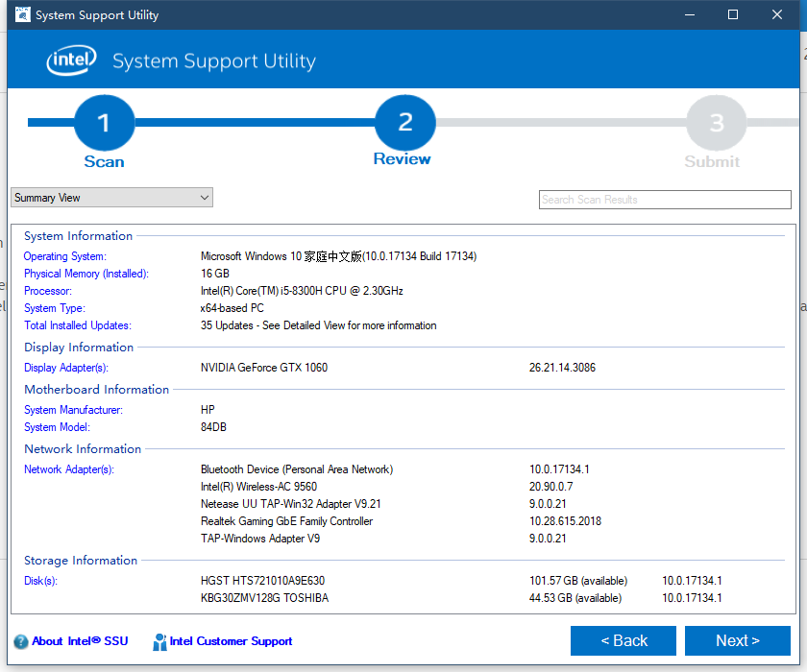This screenshot has width=807, height=672.
Task: Click the HGST HTS721010A9E630 disk entry
Action: (262, 581)
